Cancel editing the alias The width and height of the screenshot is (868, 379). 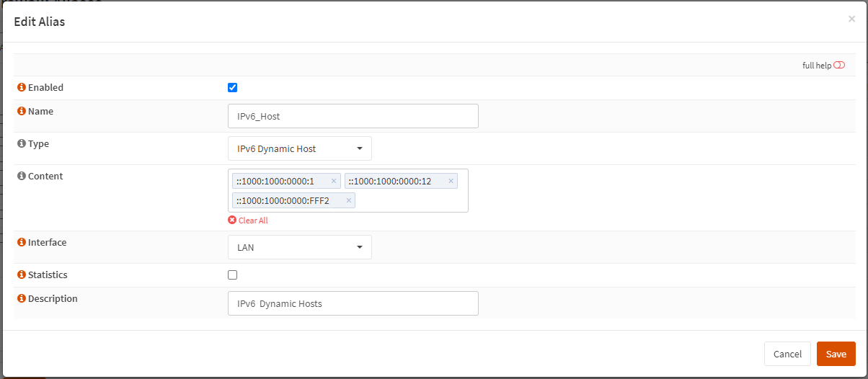click(787, 354)
